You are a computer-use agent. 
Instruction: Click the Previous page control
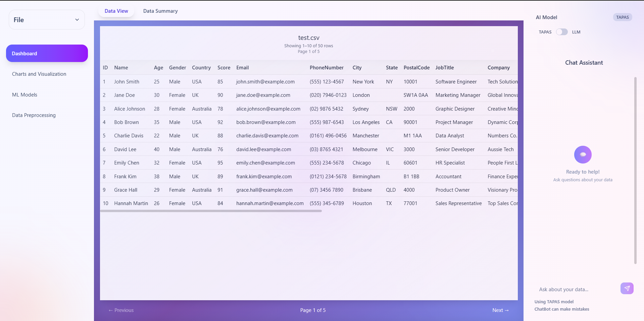pyautogui.click(x=120, y=310)
